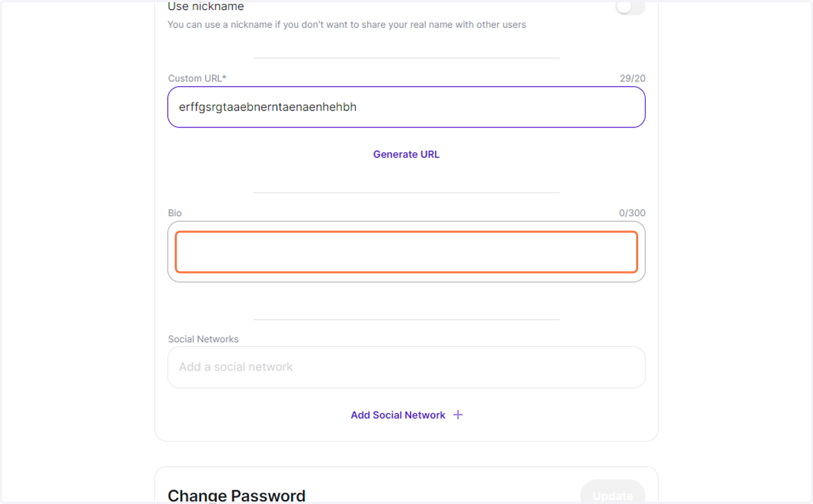Focus the Custom URL text field
813x504 pixels.
pyautogui.click(x=406, y=107)
